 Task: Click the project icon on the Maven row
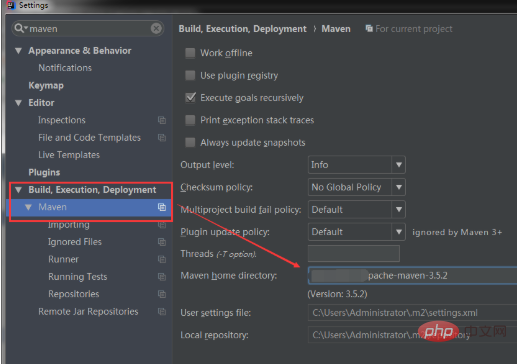tap(162, 207)
